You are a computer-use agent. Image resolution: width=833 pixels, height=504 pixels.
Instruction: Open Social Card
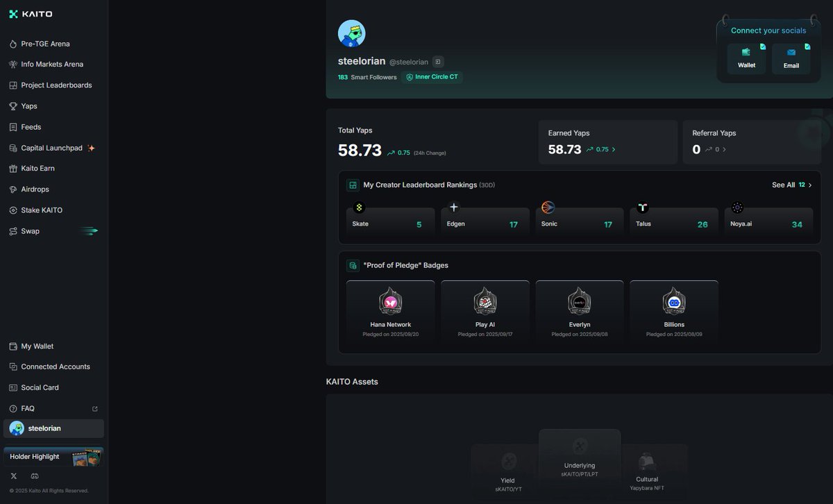coord(40,387)
